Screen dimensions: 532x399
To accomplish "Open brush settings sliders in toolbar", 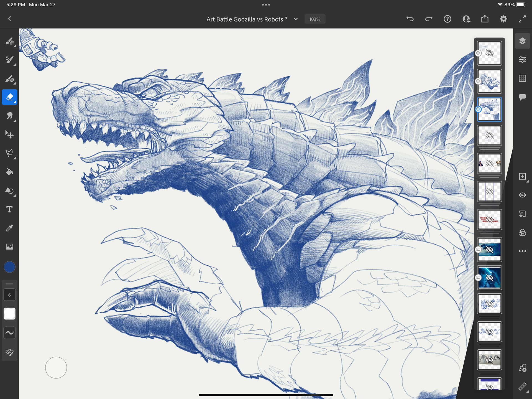I will click(x=9, y=352).
